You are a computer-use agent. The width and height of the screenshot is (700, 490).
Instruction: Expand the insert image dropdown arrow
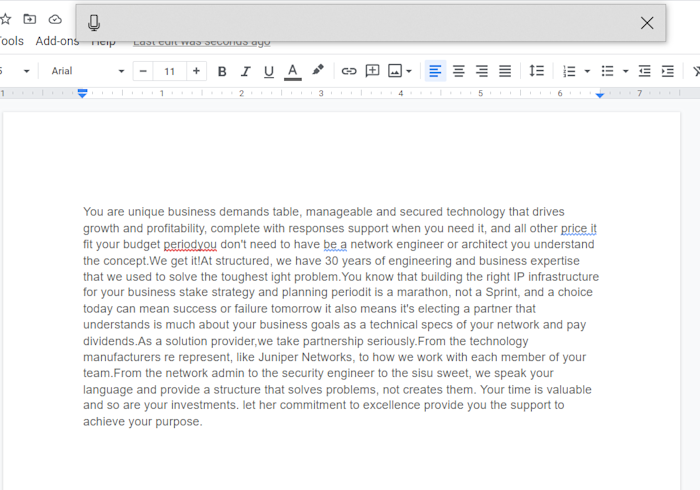coord(409,71)
